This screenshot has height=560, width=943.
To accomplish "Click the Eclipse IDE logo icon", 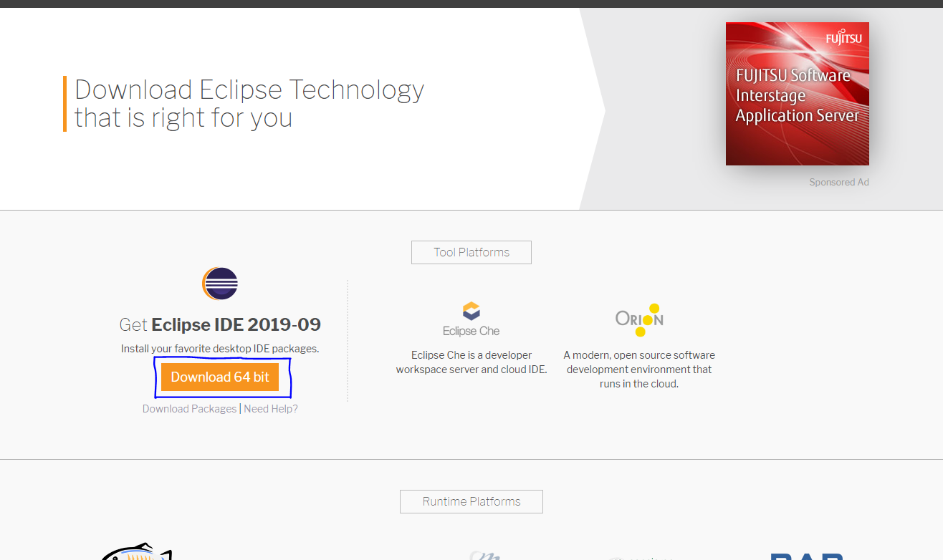I will click(220, 284).
